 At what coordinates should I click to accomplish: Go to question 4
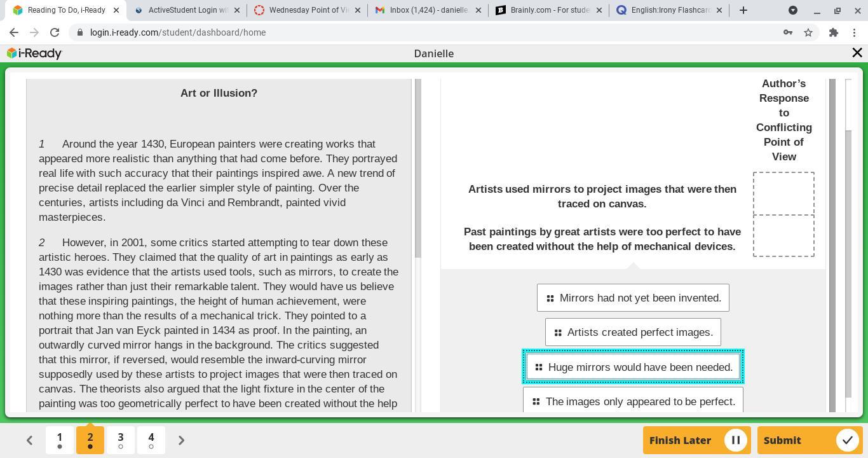click(x=151, y=440)
